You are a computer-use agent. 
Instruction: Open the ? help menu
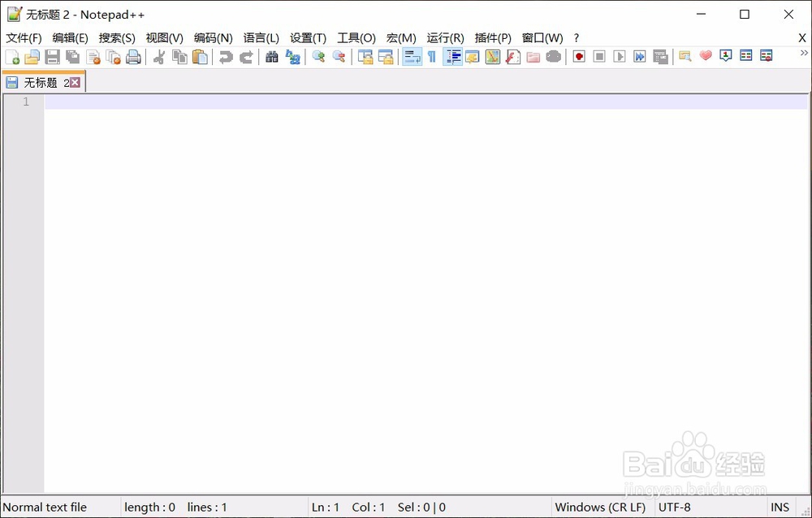[577, 38]
